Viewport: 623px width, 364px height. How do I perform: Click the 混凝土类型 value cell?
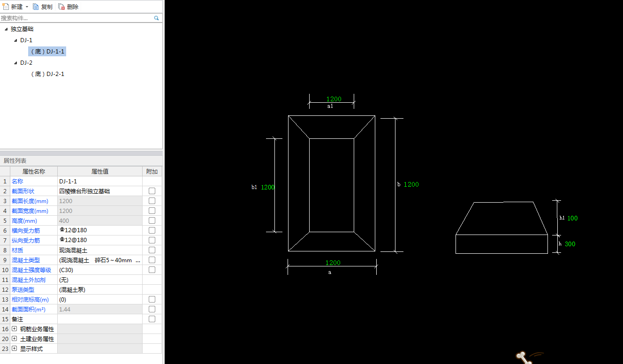[100, 260]
